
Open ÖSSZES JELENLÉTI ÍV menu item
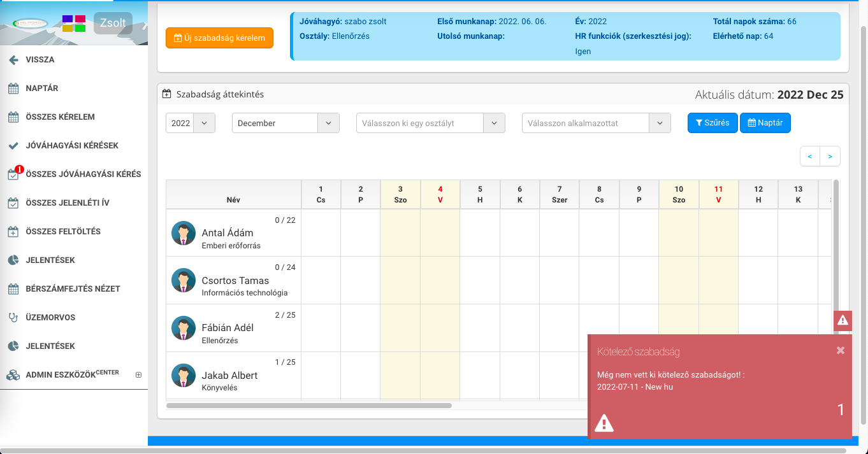pyautogui.click(x=74, y=203)
